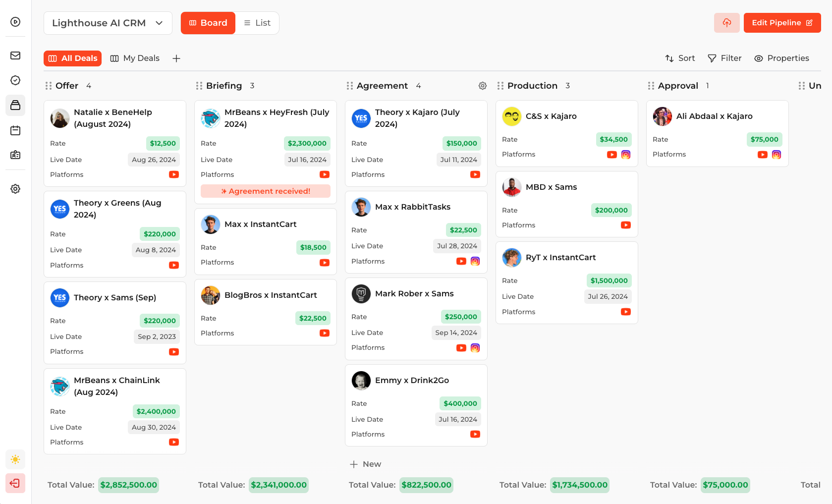Select the All Deals tab
The height and width of the screenshot is (504, 832).
pyautogui.click(x=73, y=58)
